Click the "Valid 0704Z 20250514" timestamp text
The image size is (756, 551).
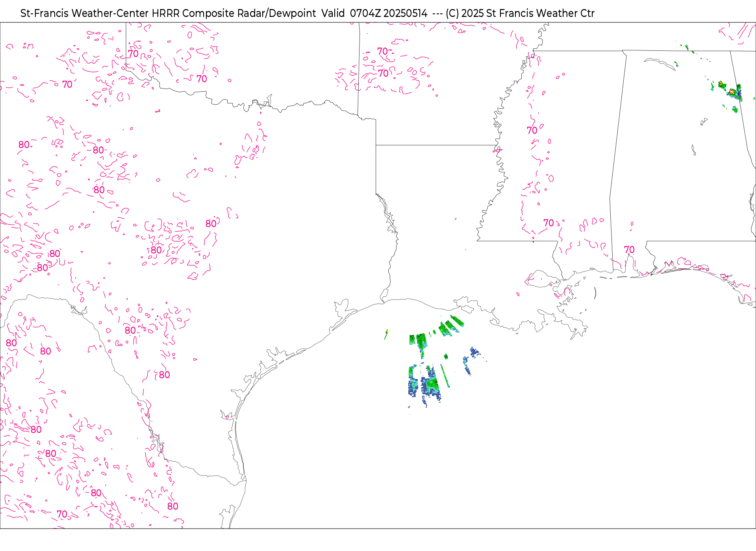[x=374, y=13]
